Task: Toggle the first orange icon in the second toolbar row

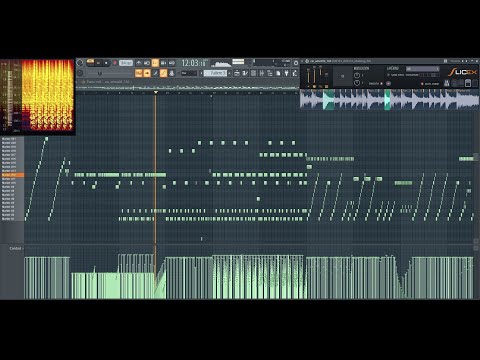Action: click(139, 73)
